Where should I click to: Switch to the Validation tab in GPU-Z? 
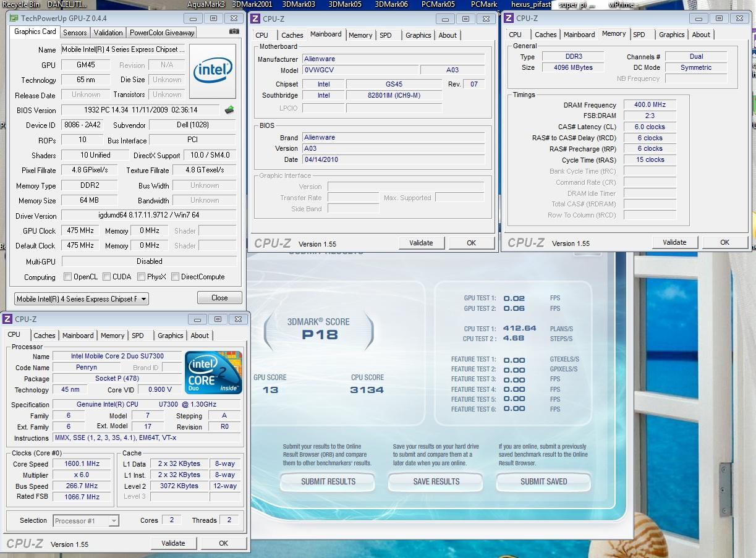pos(108,33)
